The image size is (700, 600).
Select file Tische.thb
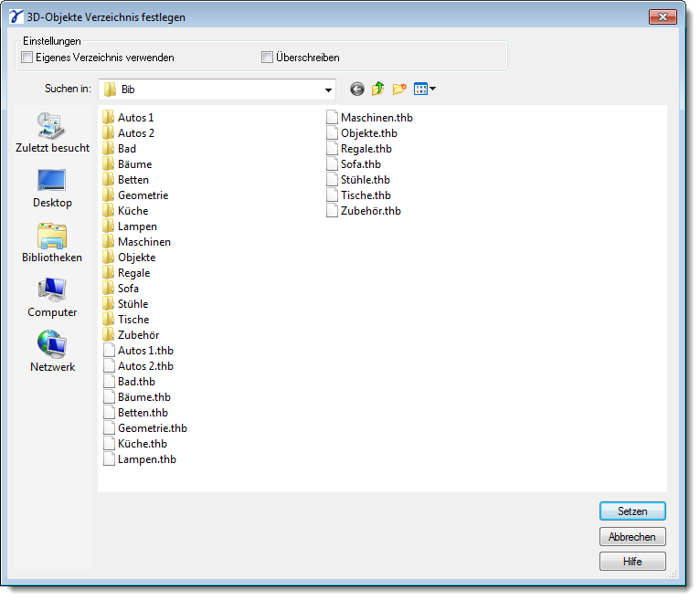point(358,195)
